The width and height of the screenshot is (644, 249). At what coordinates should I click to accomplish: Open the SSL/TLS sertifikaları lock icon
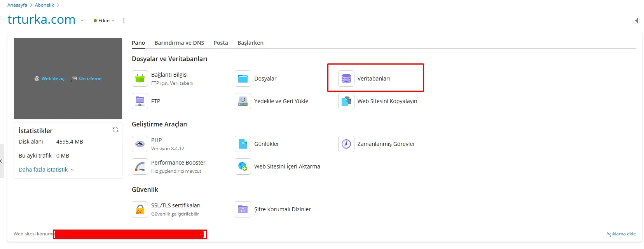tap(140, 209)
